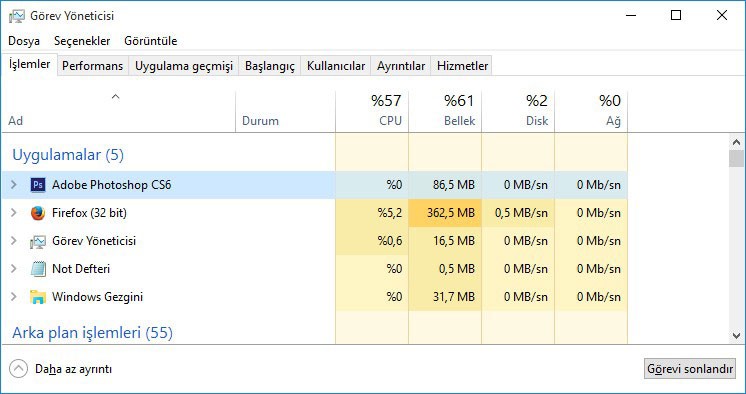This screenshot has height=394, width=746.
Task: Click the 16,5 MB memory cell
Action: coord(445,241)
